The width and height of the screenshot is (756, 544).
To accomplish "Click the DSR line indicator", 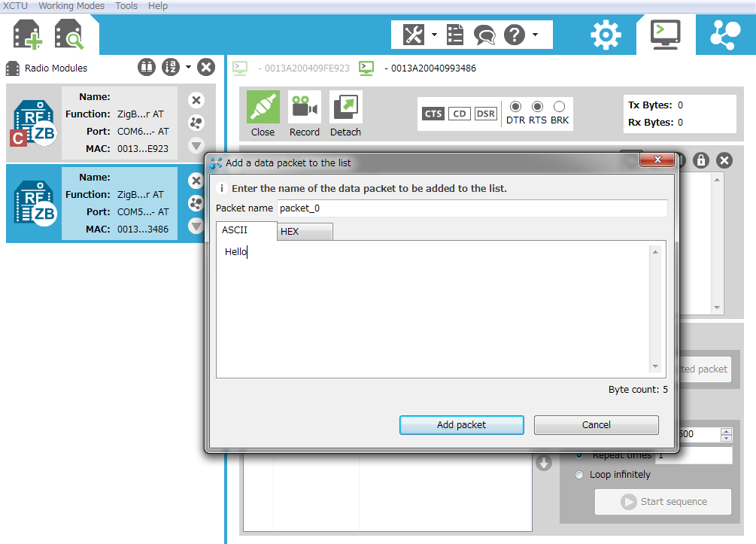I will (x=485, y=114).
